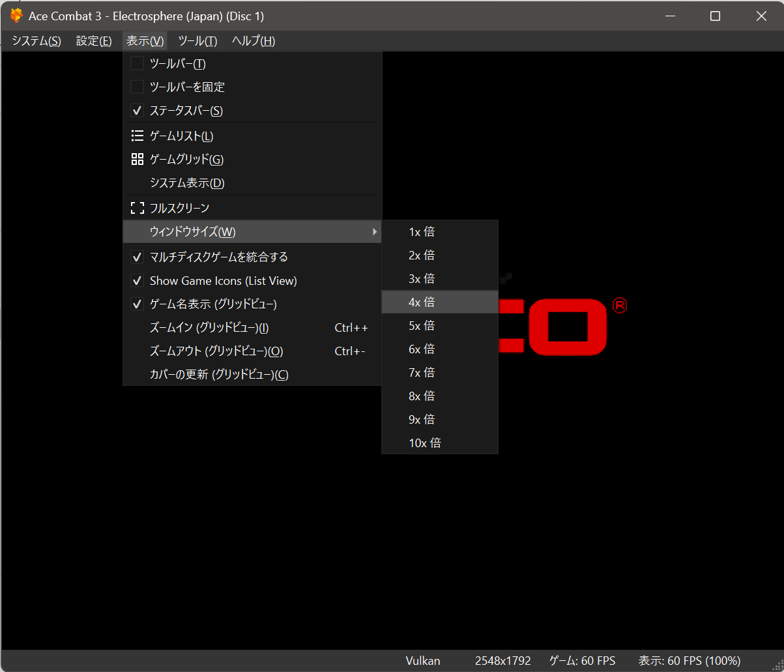Click the フルスクリーン fullscreen icon

tap(137, 208)
